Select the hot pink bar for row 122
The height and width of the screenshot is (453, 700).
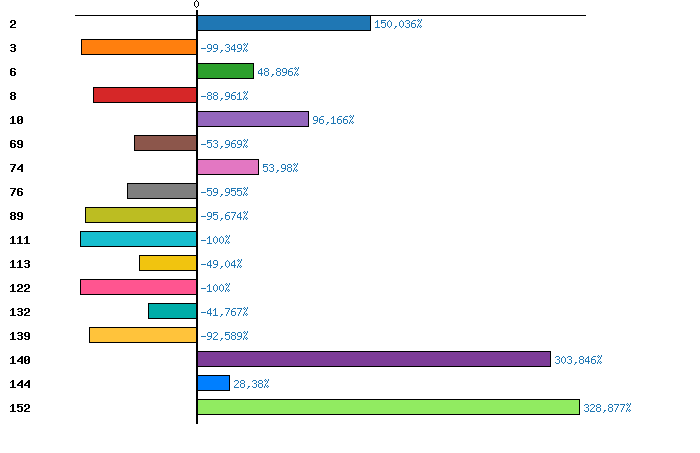tap(138, 287)
